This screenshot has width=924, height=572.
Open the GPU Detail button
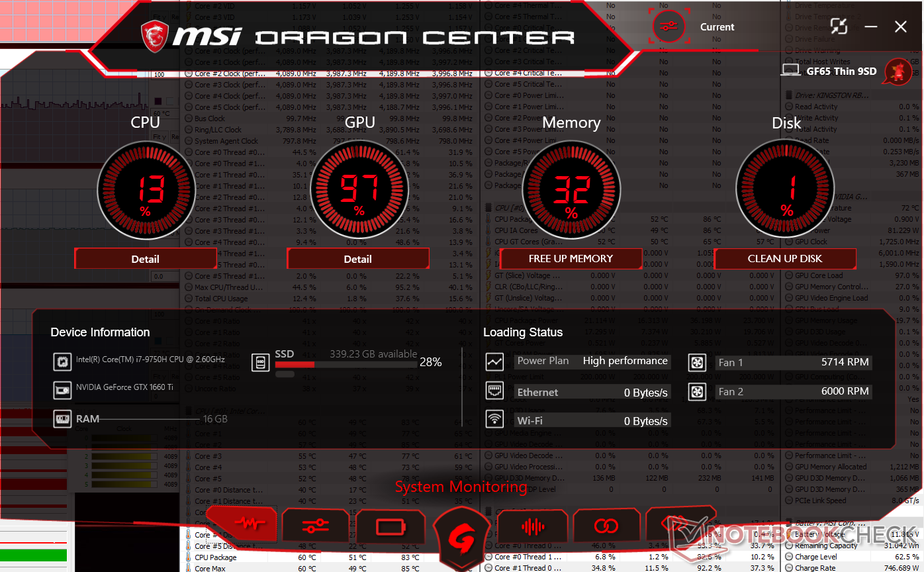tap(358, 259)
